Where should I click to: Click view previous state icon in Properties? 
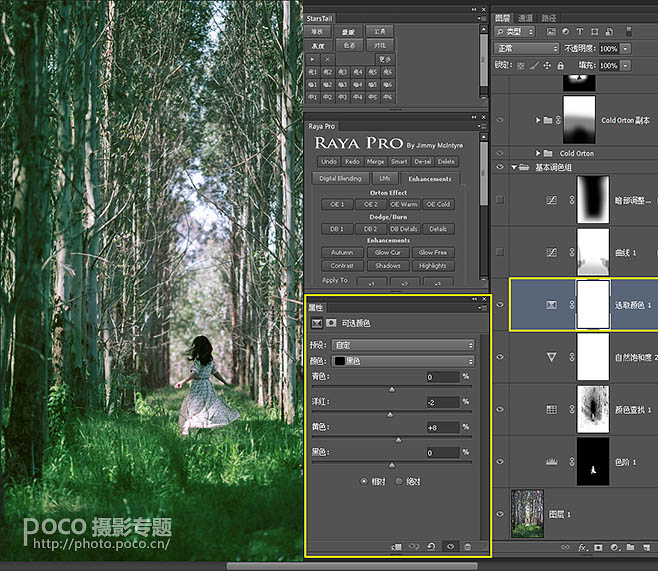pos(414,546)
